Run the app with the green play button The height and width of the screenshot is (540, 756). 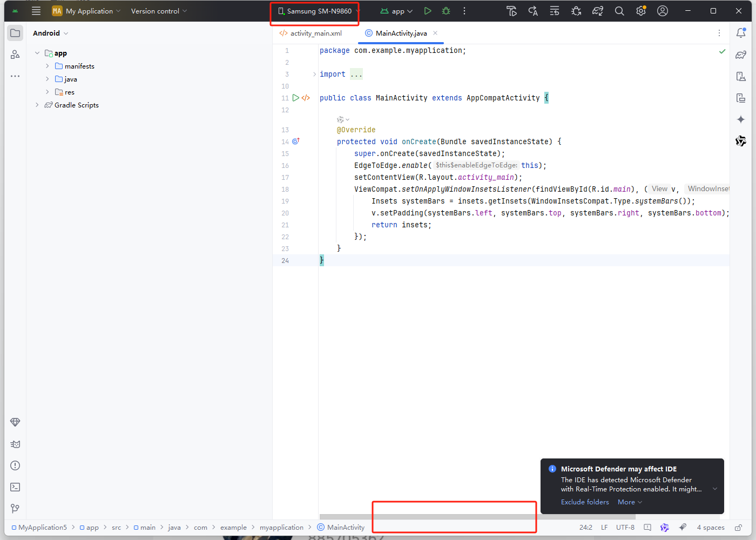[428, 10]
